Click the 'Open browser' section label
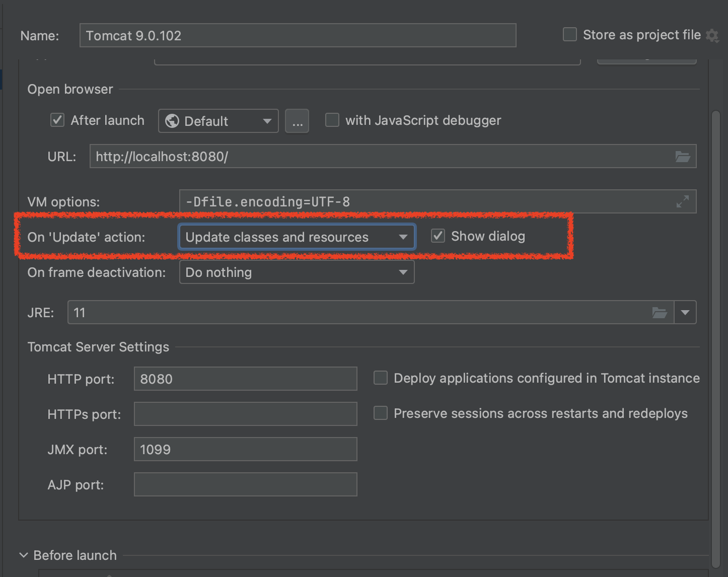This screenshot has width=728, height=577. (x=70, y=89)
